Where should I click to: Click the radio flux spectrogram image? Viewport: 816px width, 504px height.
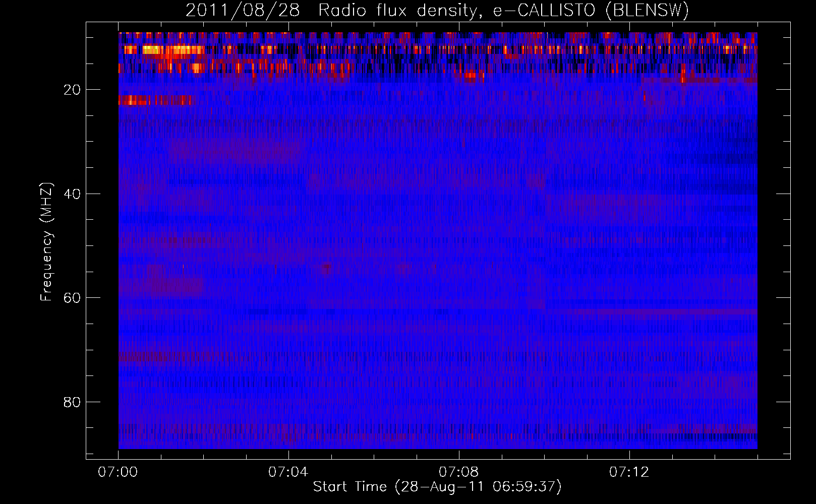point(438,240)
